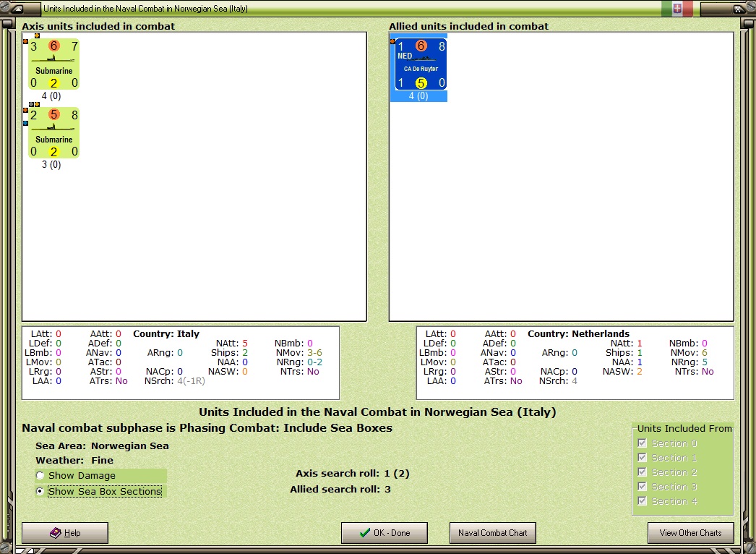Select the Show Damage radio button
The height and width of the screenshot is (554, 756).
(40, 476)
